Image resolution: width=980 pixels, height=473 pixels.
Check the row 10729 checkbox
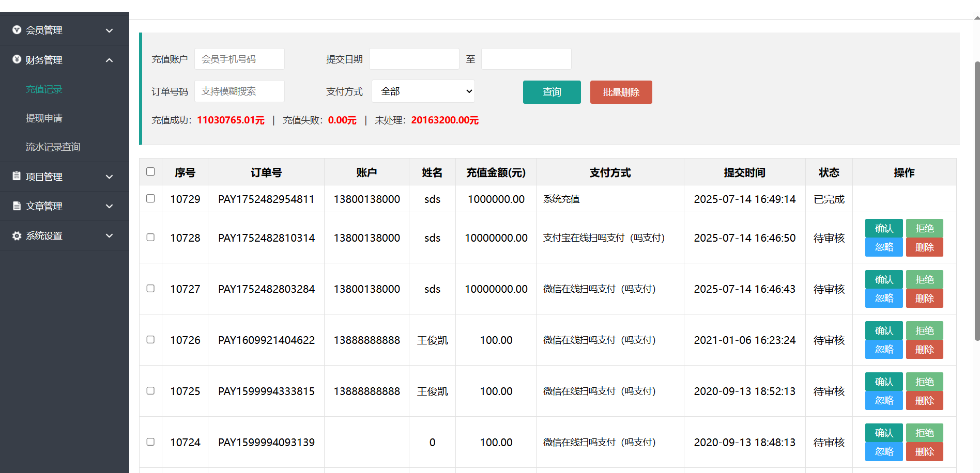[150, 198]
